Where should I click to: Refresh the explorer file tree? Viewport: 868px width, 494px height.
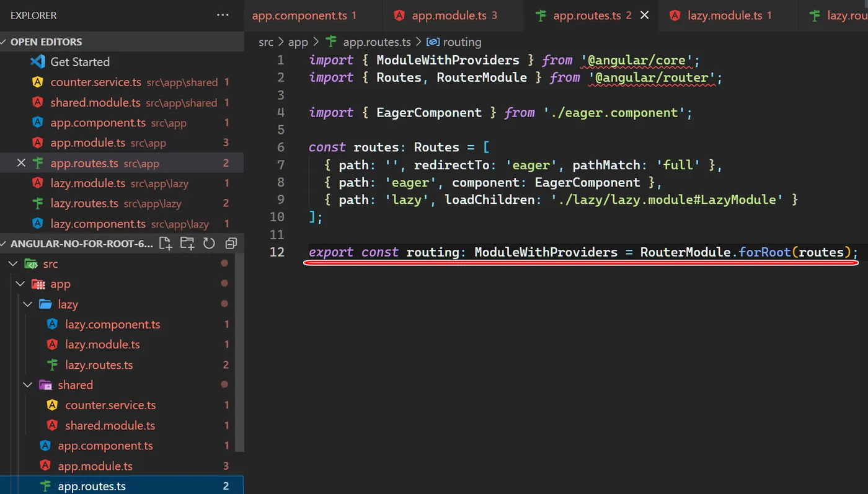point(209,244)
